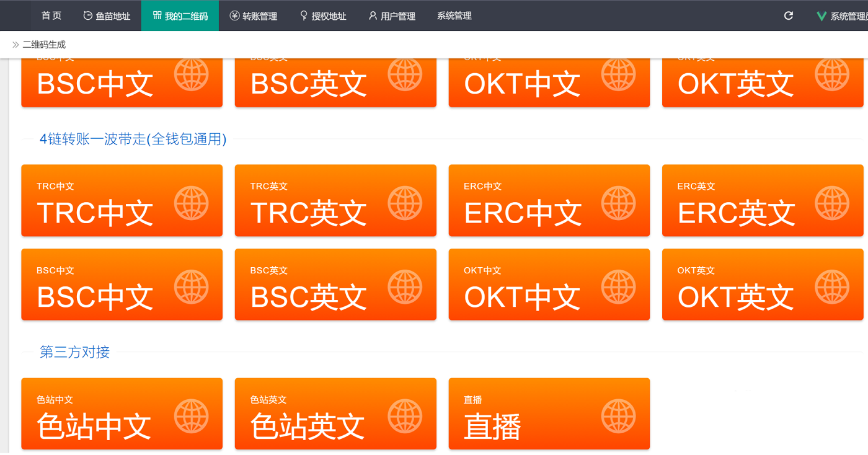The height and width of the screenshot is (455, 868).
Task: Click the globe icon on the ERC英文 card
Action: 832,203
